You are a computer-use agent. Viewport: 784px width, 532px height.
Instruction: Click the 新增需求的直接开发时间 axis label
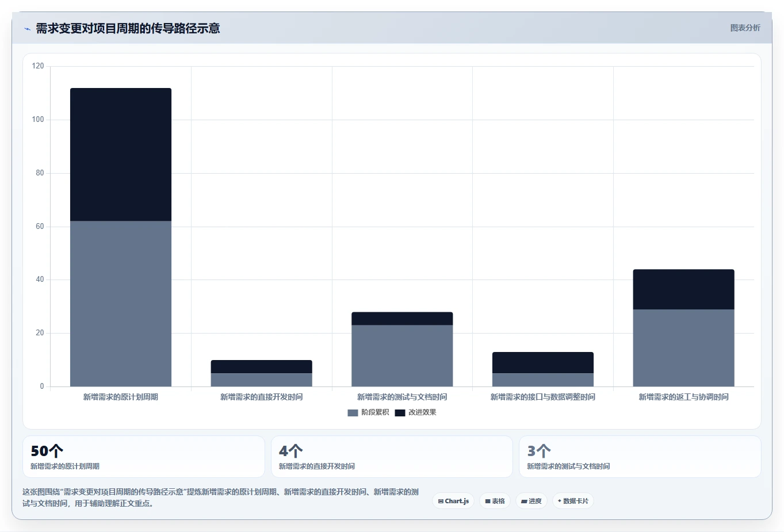pyautogui.click(x=262, y=397)
